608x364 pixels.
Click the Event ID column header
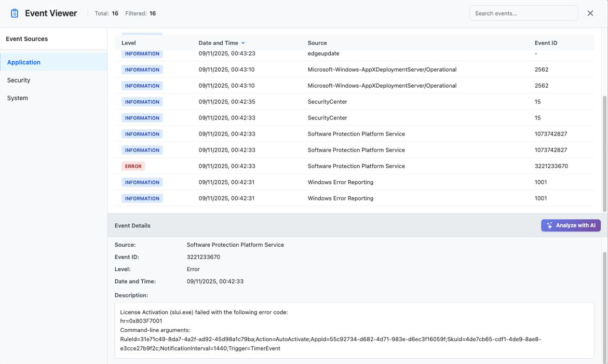coord(546,43)
